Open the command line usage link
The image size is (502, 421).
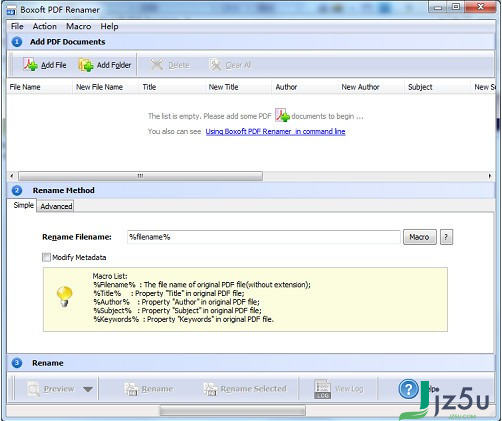click(275, 131)
